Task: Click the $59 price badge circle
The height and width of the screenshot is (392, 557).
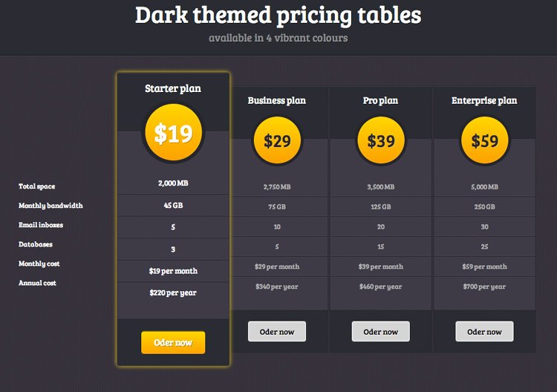Action: click(x=484, y=140)
